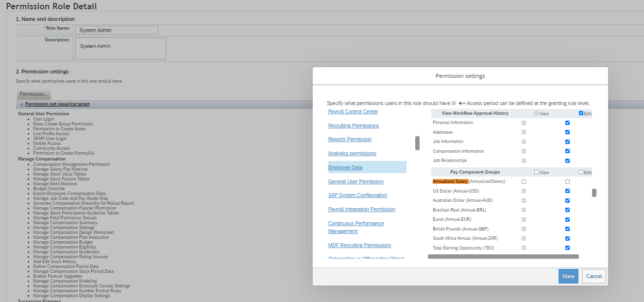
Task: Click 'Pay Component Groups' section header
Action: 475,172
